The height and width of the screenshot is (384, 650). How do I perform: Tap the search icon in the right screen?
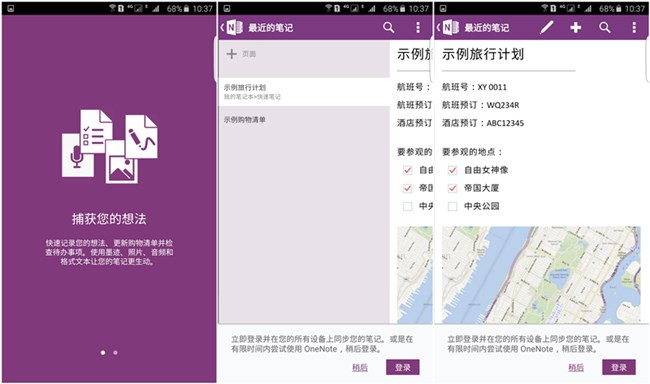605,28
